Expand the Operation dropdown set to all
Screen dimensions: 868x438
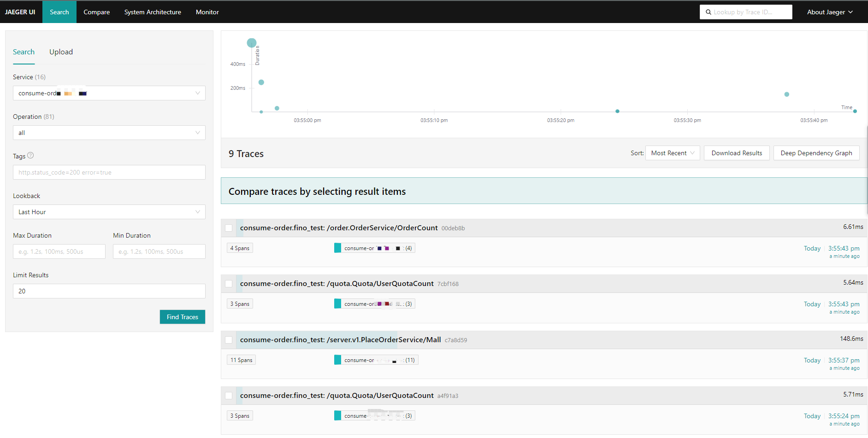click(x=109, y=133)
